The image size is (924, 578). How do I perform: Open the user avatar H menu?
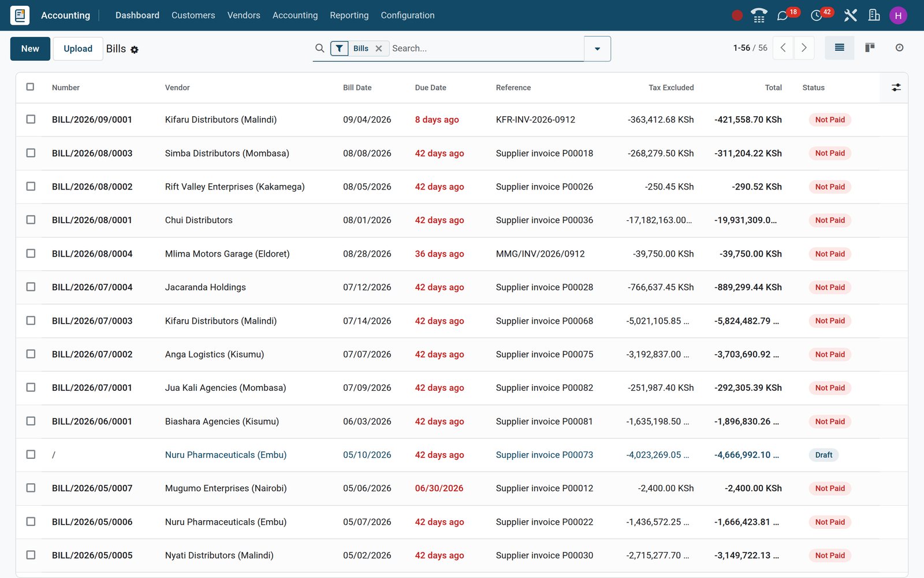click(x=898, y=16)
